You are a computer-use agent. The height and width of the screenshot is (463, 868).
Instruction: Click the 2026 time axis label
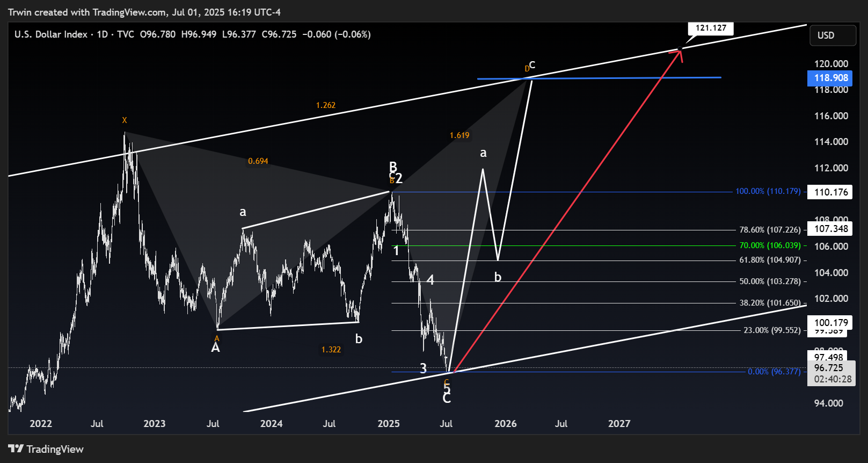click(506, 424)
